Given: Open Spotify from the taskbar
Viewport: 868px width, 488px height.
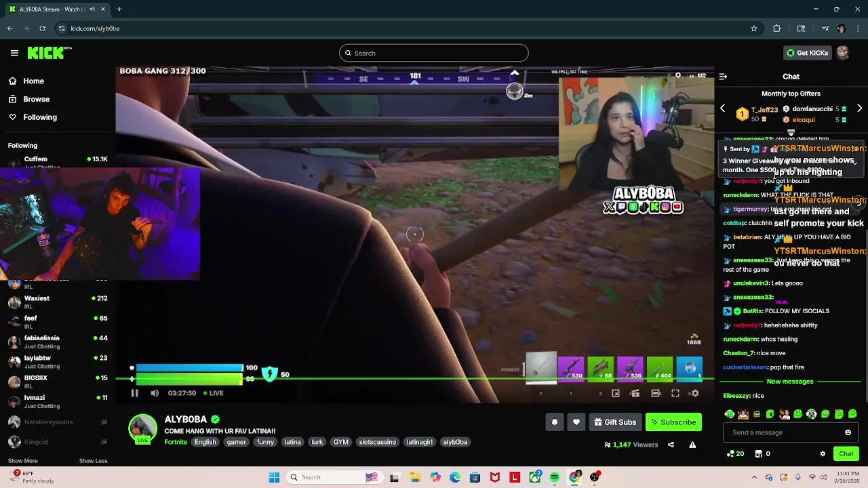Looking at the screenshot, I should [555, 477].
